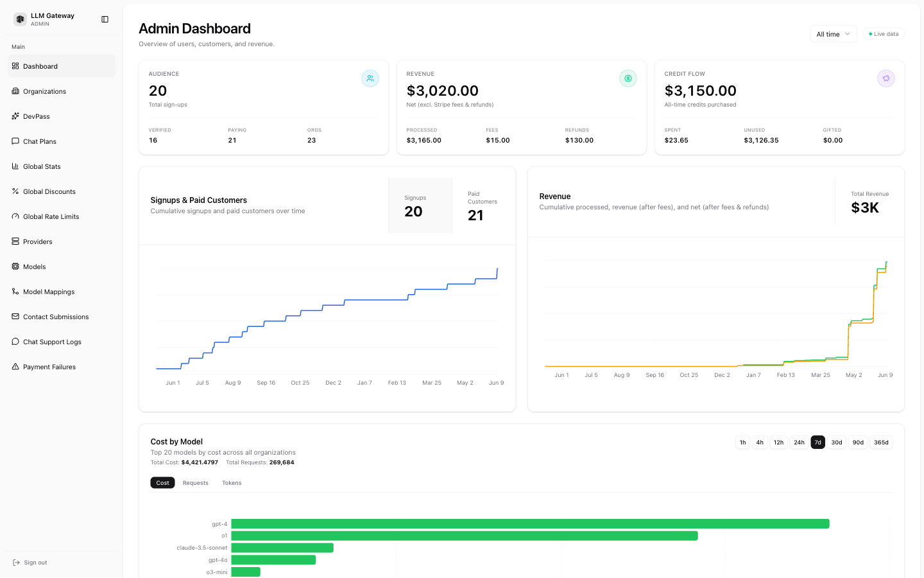Open Chat Support Logs
Screen dimensions: 924x578
[62, 342]
